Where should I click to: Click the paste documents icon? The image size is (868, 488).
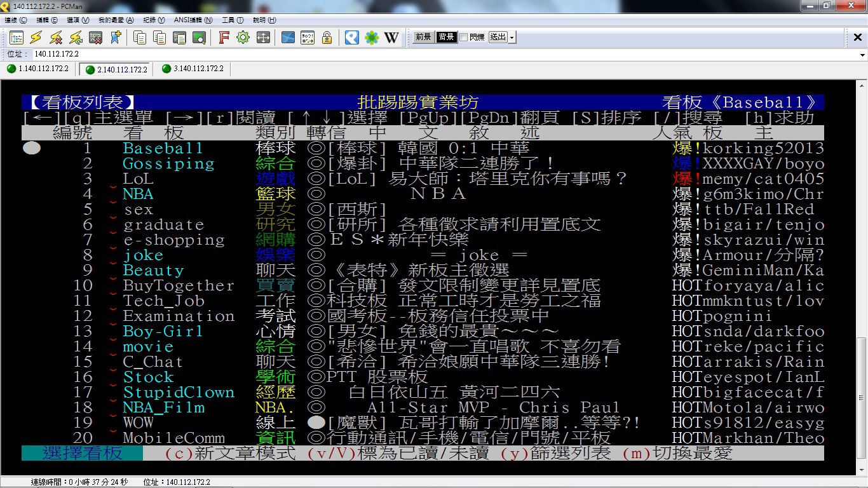(x=159, y=37)
